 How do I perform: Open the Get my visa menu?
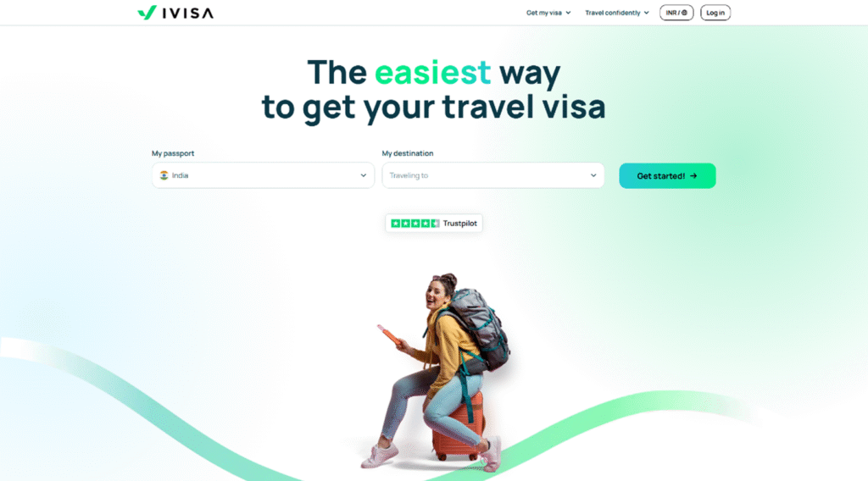pos(548,13)
